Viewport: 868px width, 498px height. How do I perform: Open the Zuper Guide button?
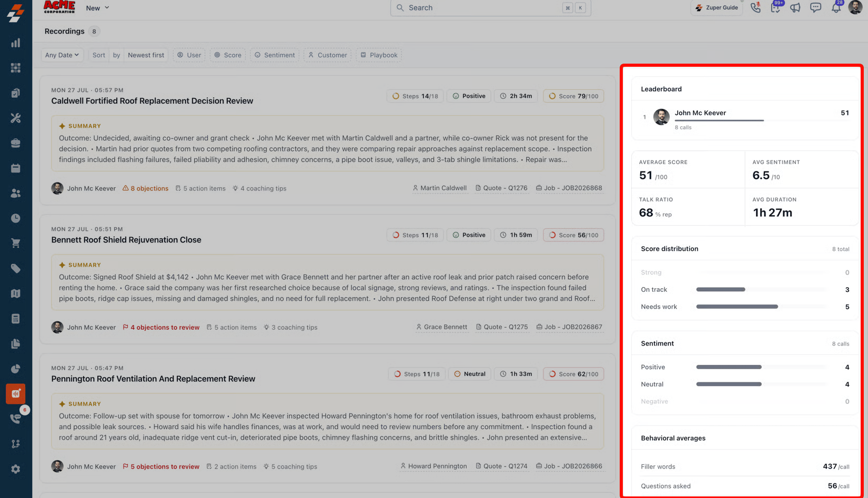tap(716, 8)
